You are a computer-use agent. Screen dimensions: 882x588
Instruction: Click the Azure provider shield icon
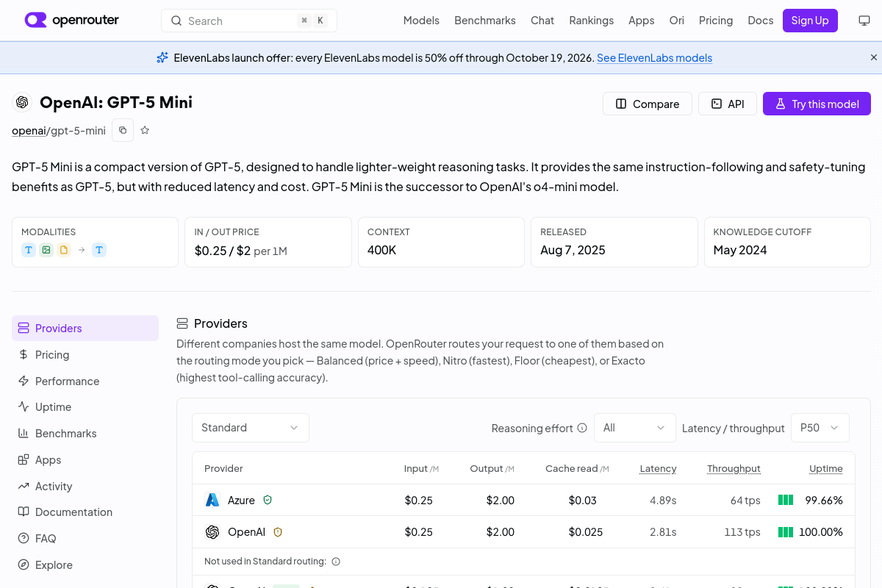[x=268, y=500]
